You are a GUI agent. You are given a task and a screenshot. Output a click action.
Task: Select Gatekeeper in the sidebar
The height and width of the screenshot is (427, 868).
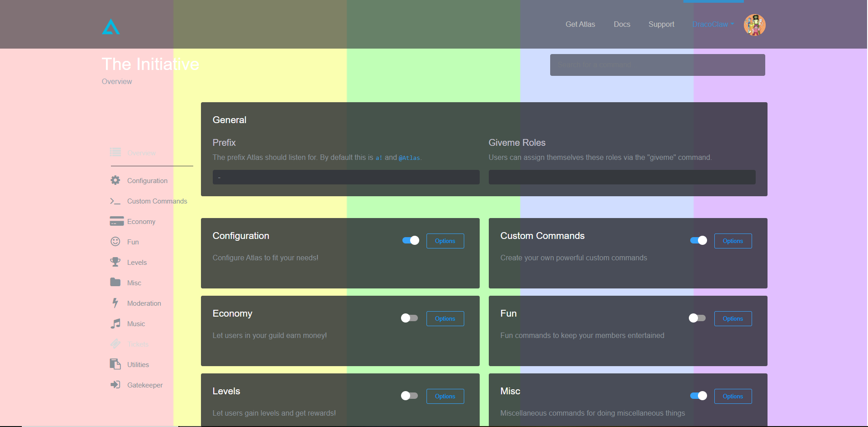click(x=145, y=385)
